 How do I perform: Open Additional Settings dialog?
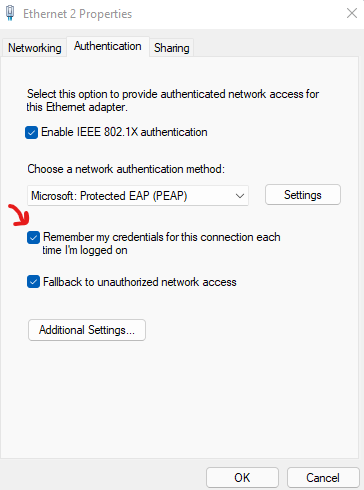pyautogui.click(x=87, y=330)
